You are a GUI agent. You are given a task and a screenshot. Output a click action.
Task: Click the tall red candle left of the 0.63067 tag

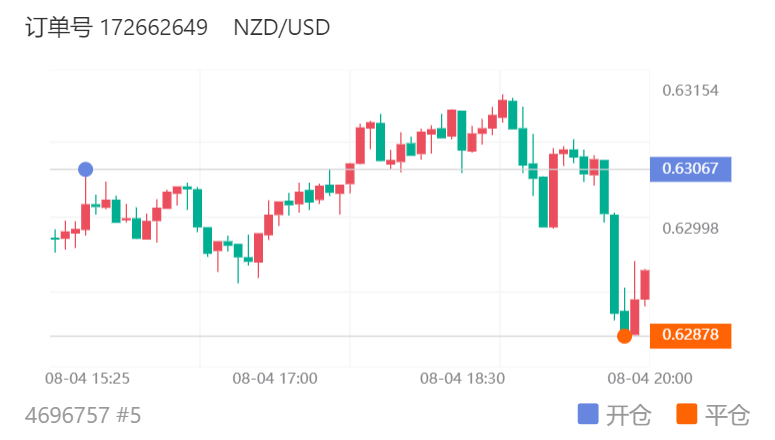coord(553,190)
